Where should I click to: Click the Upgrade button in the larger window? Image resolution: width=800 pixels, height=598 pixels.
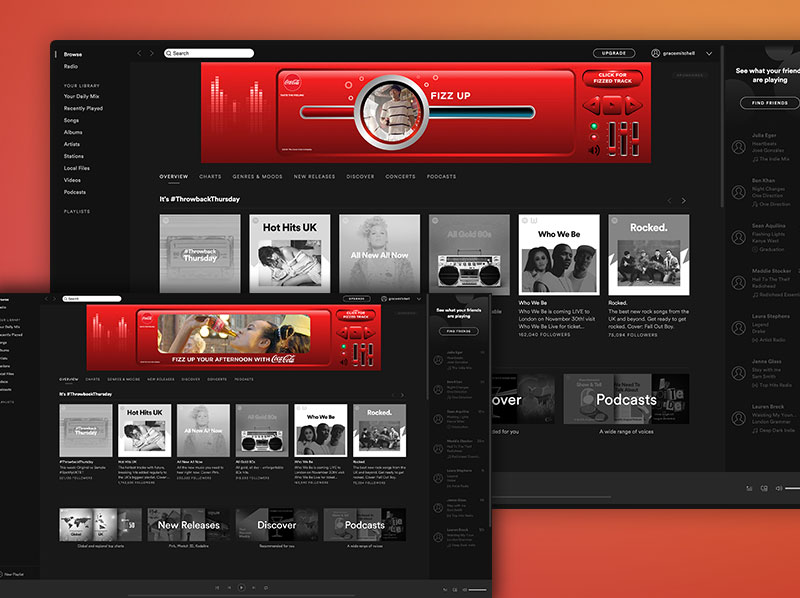(x=613, y=53)
